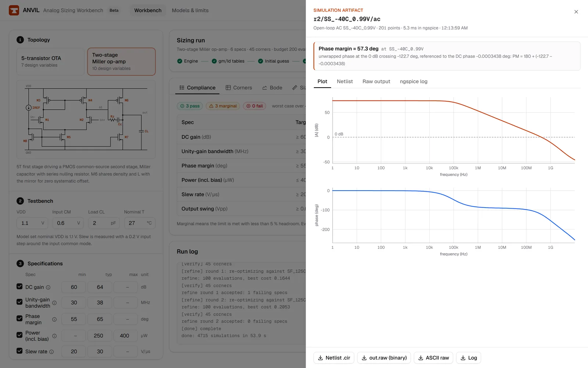Switch to the Compliance tab
Image resolution: width=588 pixels, height=368 pixels.
point(197,88)
